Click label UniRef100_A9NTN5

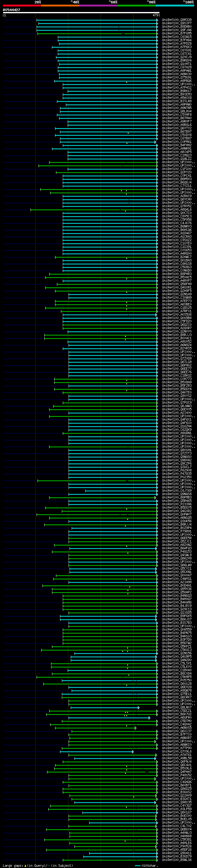pos(177,108)
